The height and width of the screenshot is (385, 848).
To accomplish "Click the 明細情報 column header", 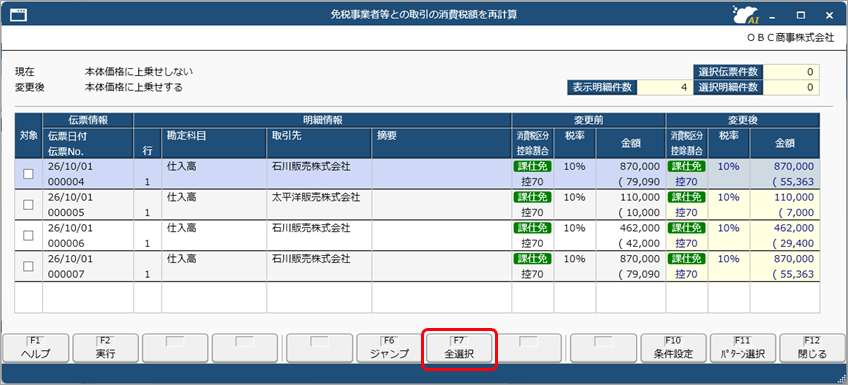I will [x=322, y=120].
